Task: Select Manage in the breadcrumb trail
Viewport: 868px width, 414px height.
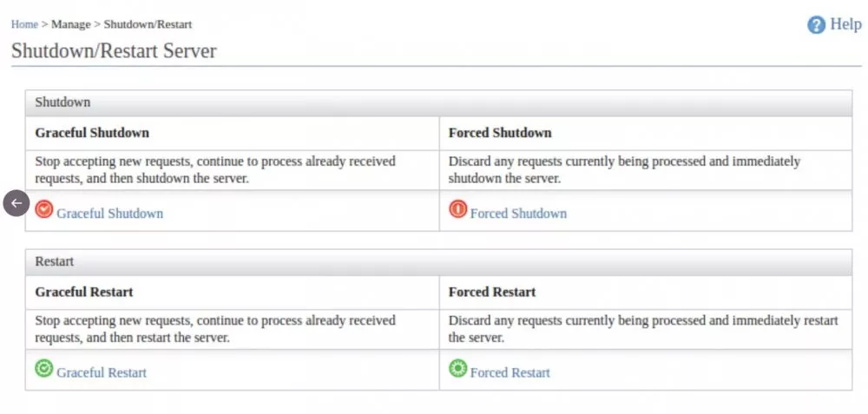Action: point(70,24)
